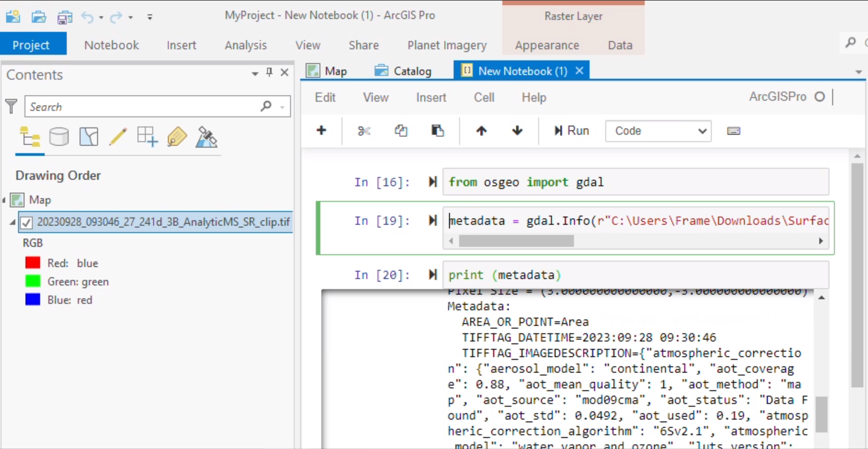Click the ArcGISPro kernel status indicator
This screenshot has width=868, height=449.
[x=820, y=97]
